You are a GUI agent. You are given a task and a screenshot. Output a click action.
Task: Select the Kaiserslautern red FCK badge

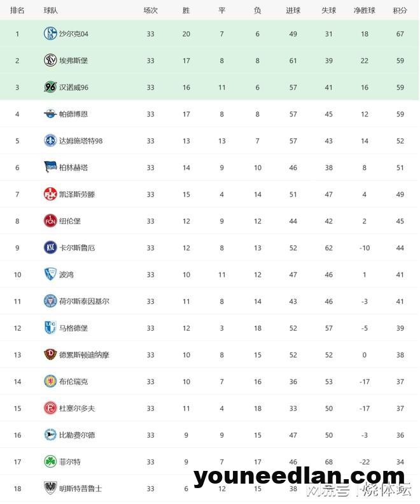pyautogui.click(x=50, y=194)
